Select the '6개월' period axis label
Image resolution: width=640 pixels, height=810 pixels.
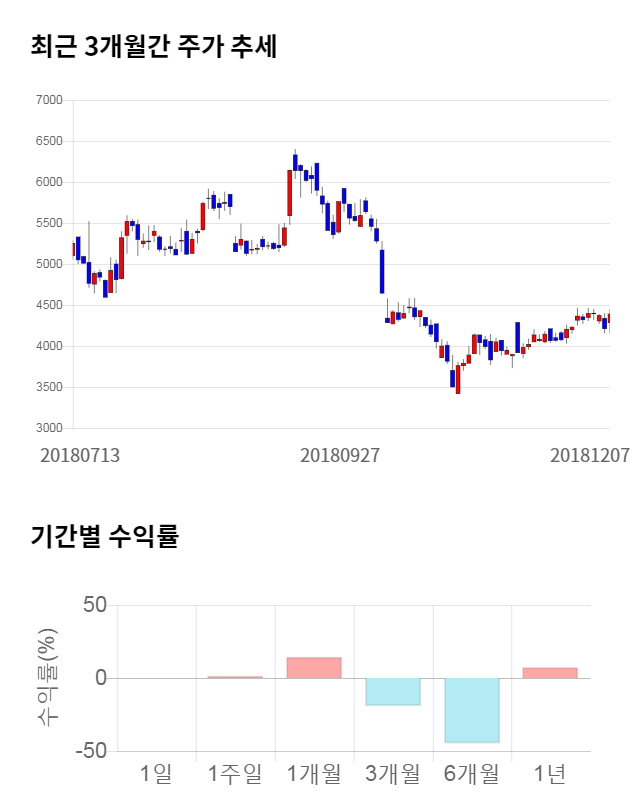pos(472,773)
